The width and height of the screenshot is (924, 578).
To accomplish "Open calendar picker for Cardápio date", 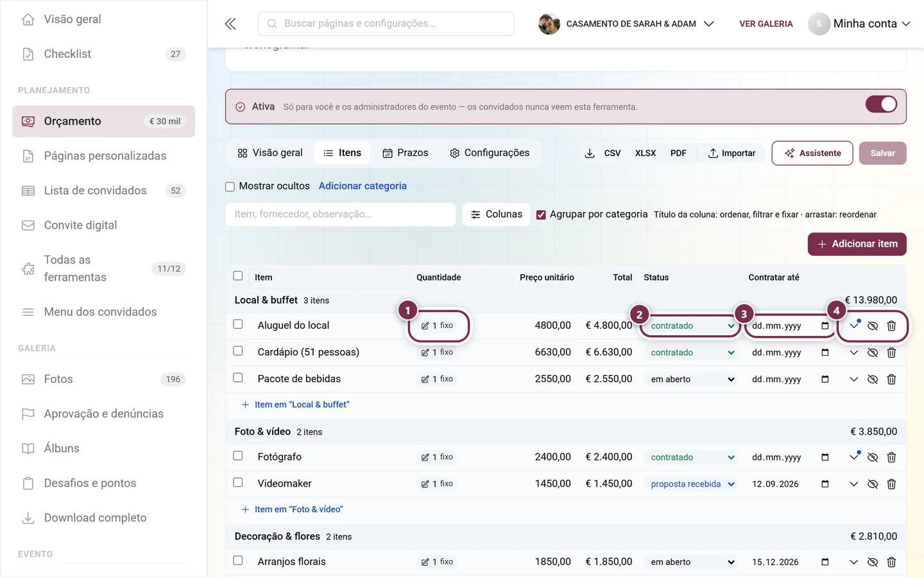I will coord(825,353).
